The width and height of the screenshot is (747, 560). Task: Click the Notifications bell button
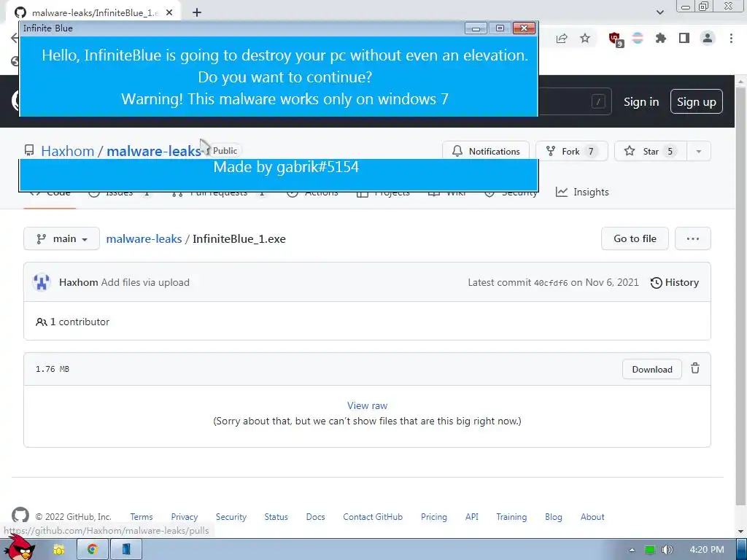click(485, 151)
